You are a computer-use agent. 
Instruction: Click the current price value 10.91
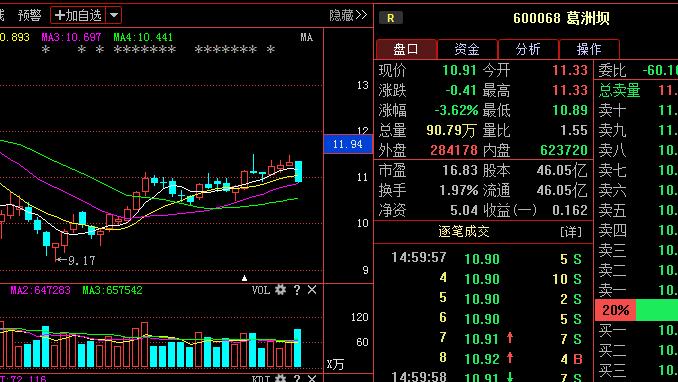[x=459, y=70]
